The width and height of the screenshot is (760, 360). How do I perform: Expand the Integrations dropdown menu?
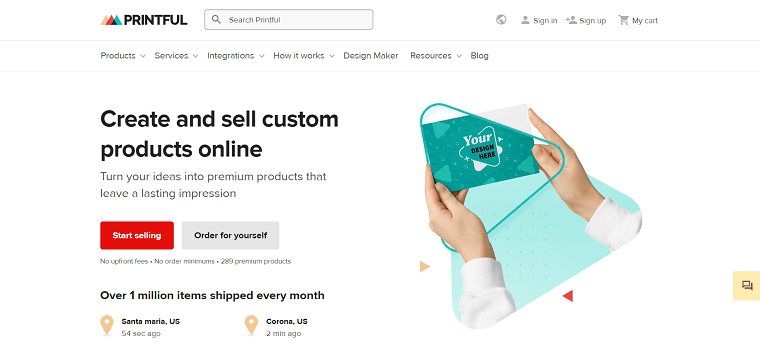click(236, 56)
